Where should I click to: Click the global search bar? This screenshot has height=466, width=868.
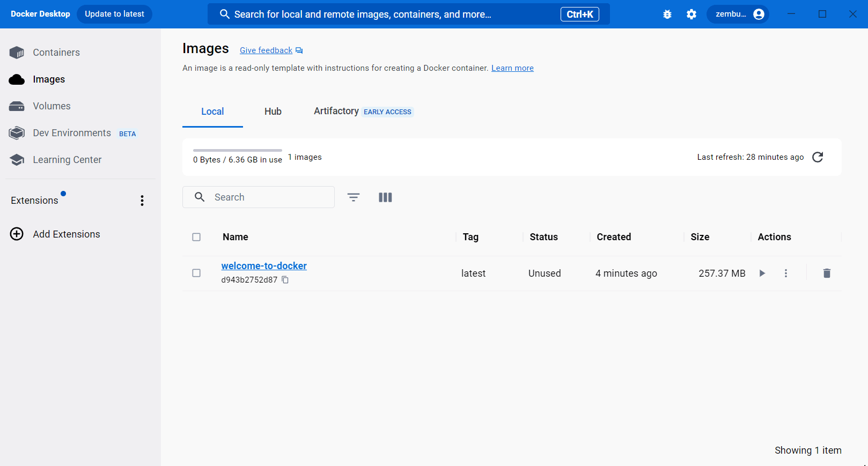(409, 14)
